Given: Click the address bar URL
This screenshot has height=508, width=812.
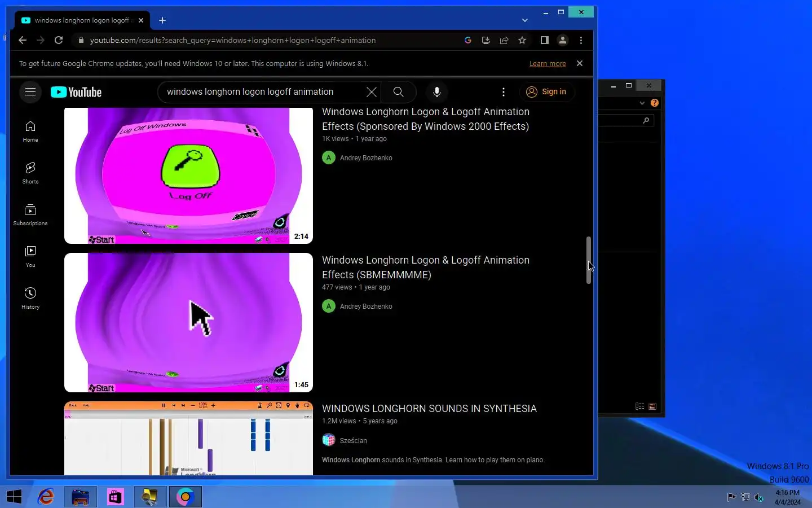Looking at the screenshot, I should [233, 40].
